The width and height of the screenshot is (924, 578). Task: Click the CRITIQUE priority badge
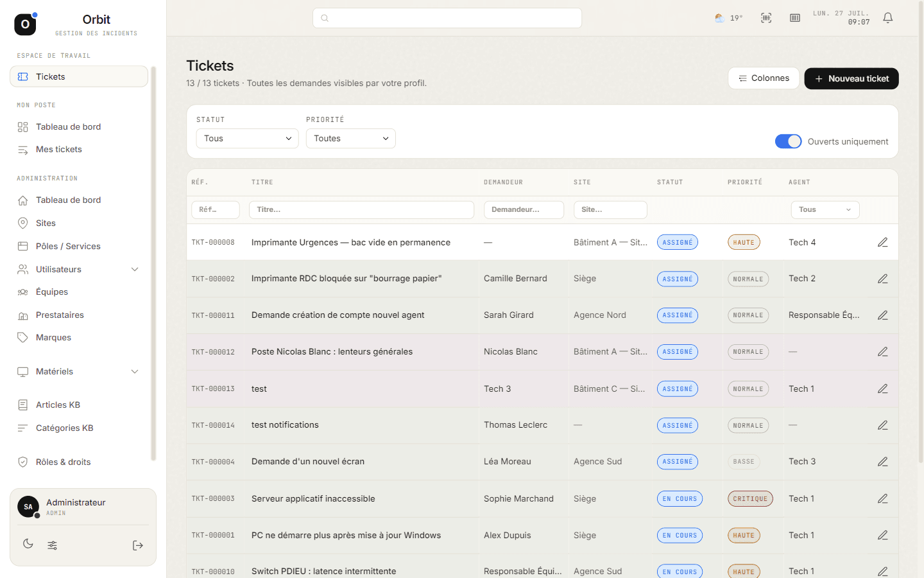pos(750,498)
